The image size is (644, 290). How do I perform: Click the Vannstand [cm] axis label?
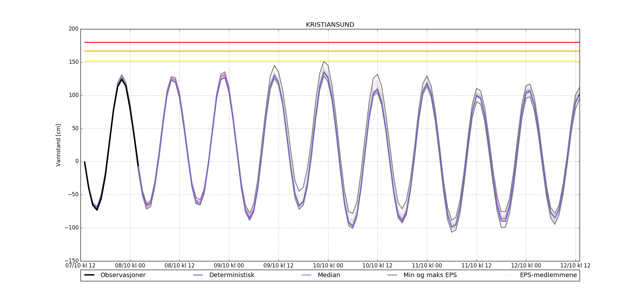(58, 145)
